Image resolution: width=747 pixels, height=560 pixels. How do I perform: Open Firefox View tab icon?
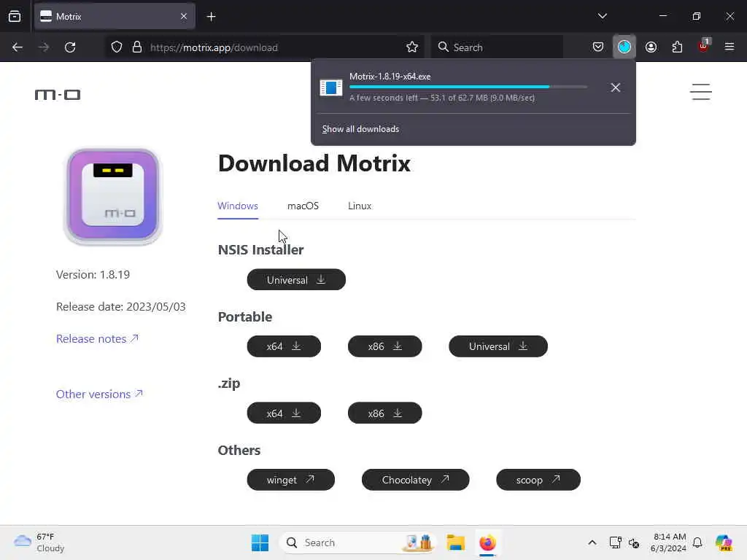tap(15, 17)
